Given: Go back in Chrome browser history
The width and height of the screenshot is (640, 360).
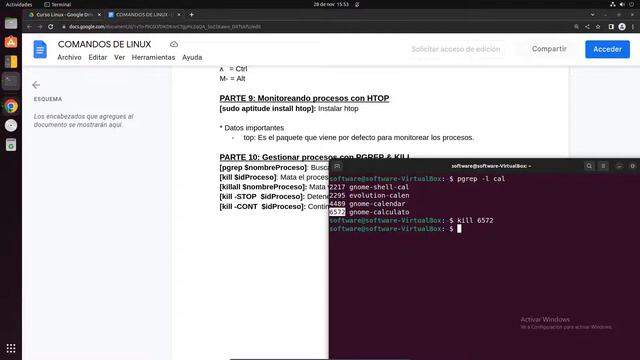Looking at the screenshot, I should click(x=29, y=27).
